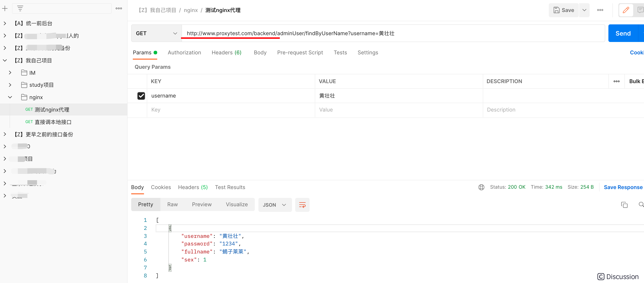The width and height of the screenshot is (644, 283).
Task: Click the plus icon to create collection
Action: [5, 8]
